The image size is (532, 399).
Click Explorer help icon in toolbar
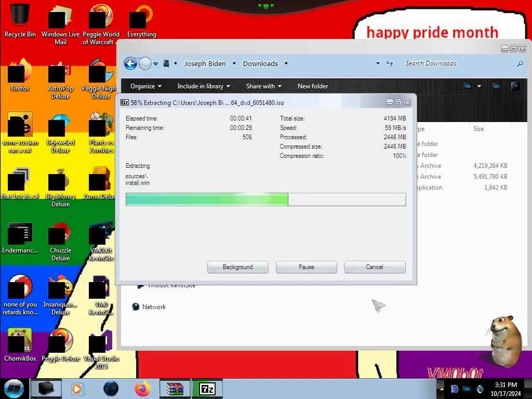pos(515,86)
